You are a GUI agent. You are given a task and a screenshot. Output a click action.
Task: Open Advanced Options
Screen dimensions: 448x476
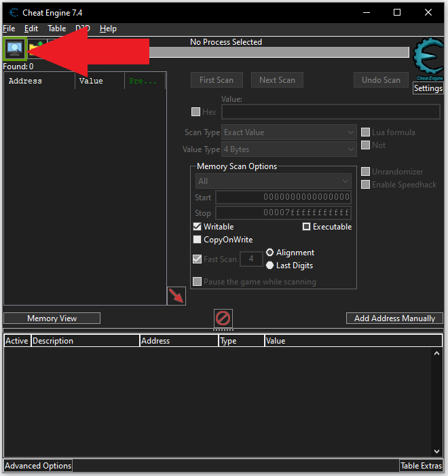[38, 466]
